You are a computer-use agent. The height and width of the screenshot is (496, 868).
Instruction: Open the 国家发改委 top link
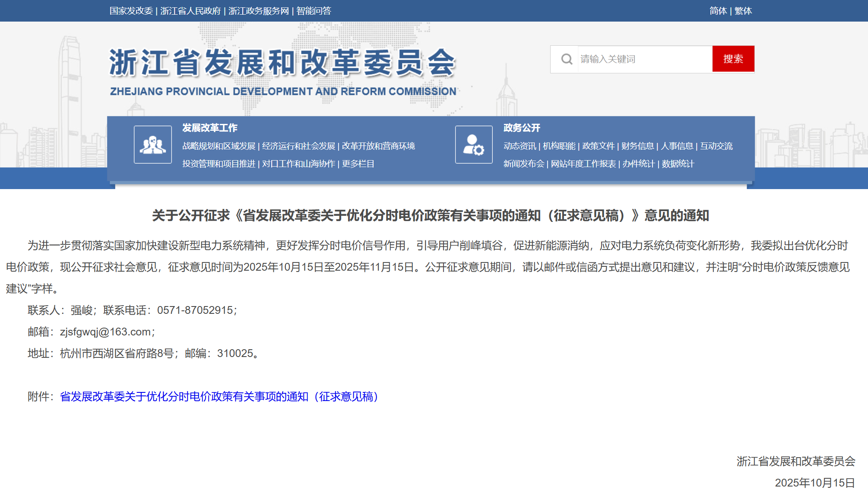pyautogui.click(x=131, y=11)
